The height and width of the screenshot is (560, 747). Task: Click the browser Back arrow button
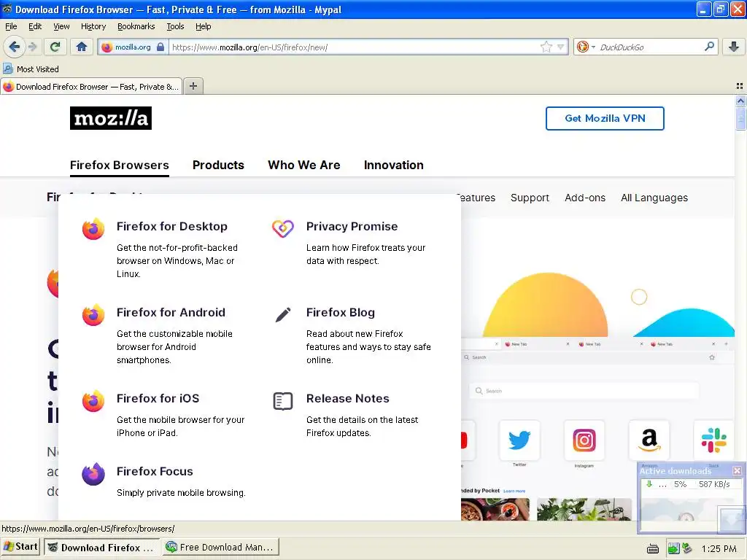pyautogui.click(x=14, y=47)
